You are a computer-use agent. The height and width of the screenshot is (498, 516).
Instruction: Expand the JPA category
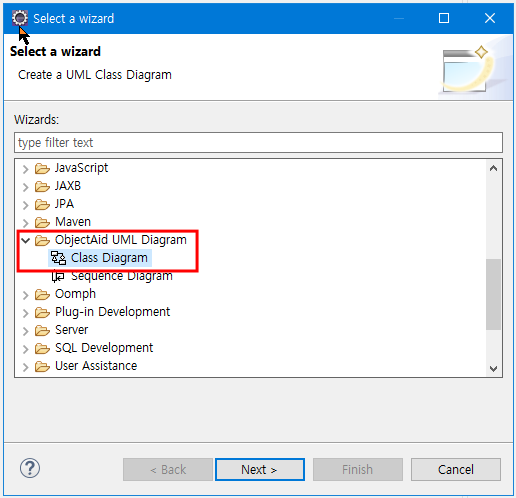[x=26, y=205]
